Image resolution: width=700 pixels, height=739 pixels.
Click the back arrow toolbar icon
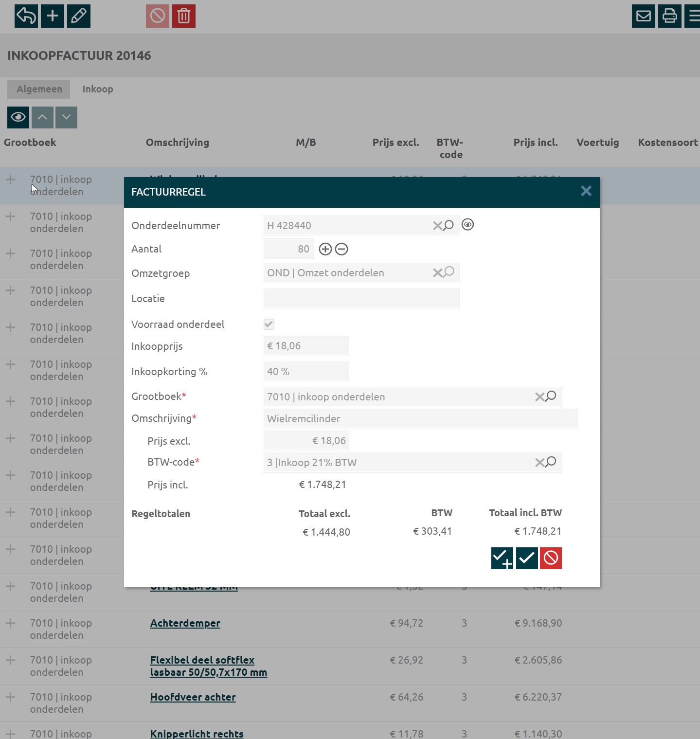coord(26,16)
